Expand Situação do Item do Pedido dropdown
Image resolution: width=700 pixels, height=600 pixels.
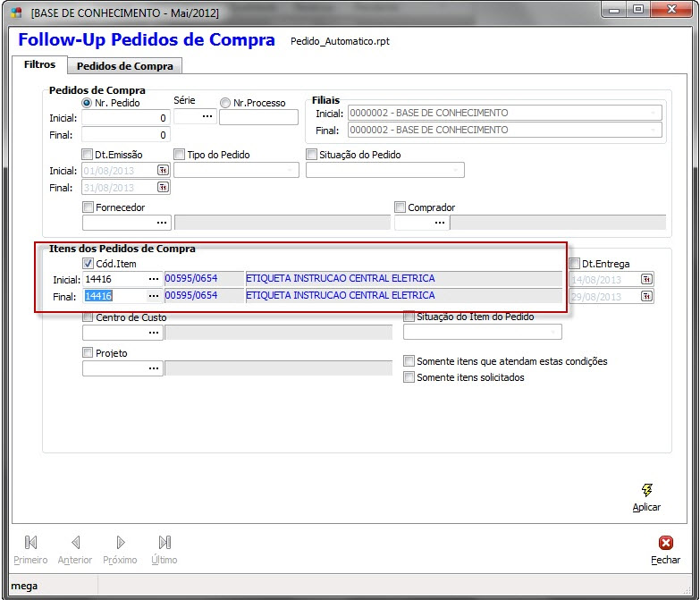coord(554,332)
